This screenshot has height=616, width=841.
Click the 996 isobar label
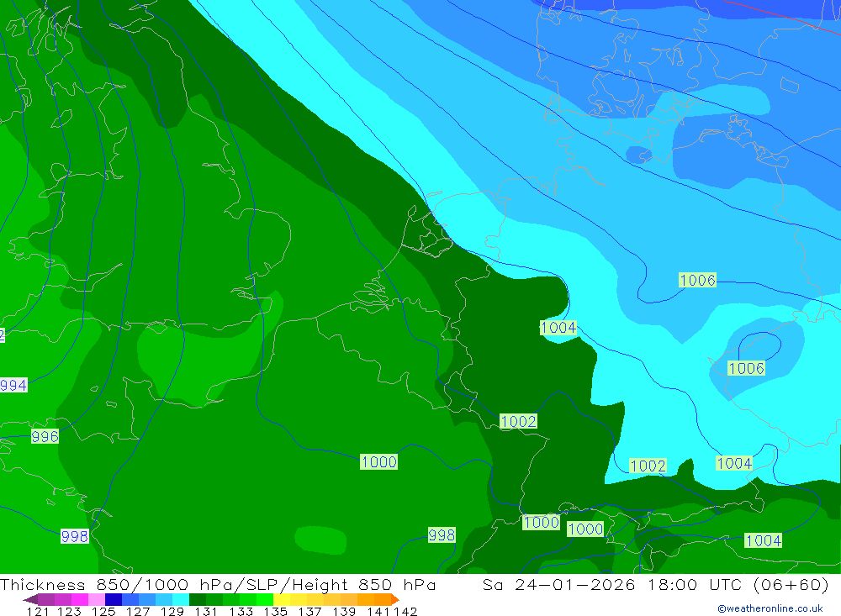[x=45, y=436]
